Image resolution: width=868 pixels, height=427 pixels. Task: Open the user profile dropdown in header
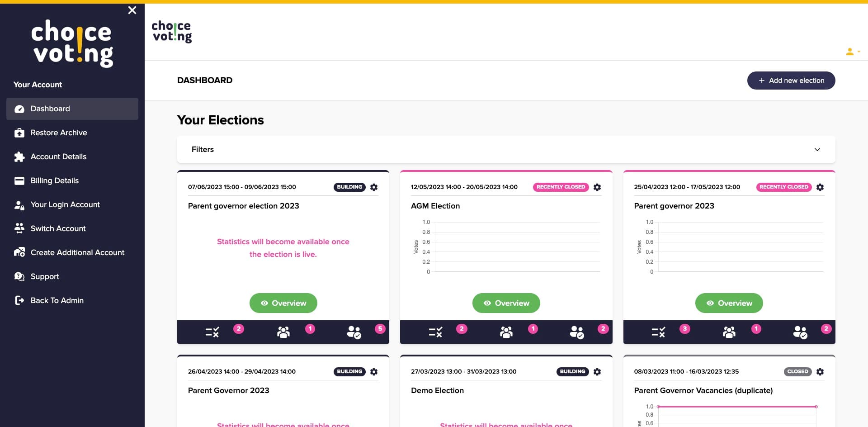tap(853, 52)
